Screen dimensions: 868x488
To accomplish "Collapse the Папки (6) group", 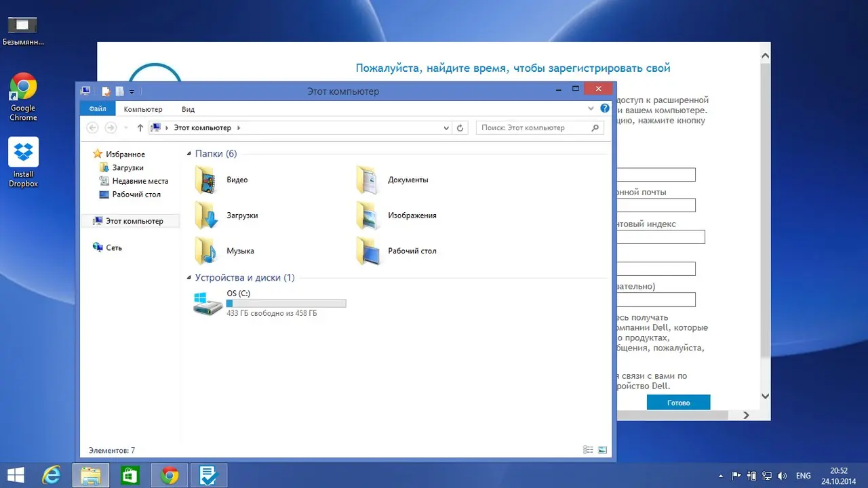I will click(189, 155).
